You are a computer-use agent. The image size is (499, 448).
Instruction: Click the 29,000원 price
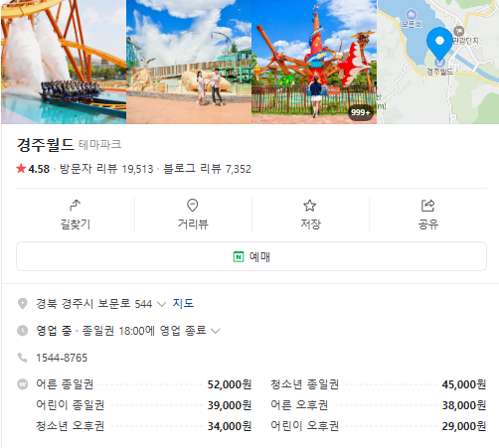[x=464, y=426]
